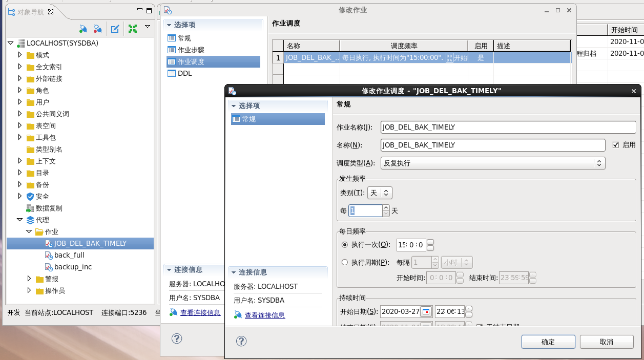
Task: Open the calendar picker beside 开始日期 2020-03-27
Action: pyautogui.click(x=426, y=311)
